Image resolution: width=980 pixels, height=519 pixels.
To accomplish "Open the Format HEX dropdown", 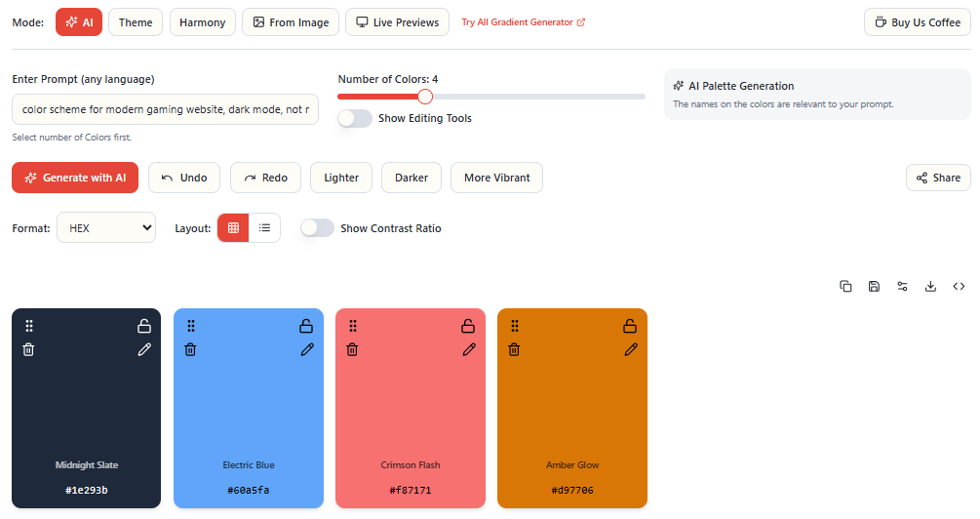I will 106,228.
